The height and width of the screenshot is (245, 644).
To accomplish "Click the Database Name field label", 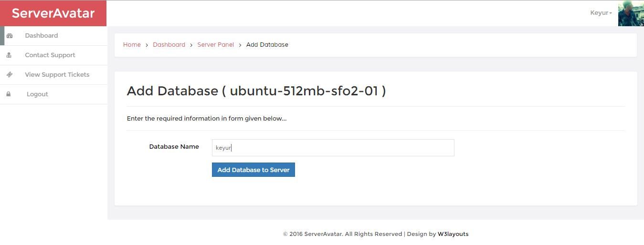I will pyautogui.click(x=174, y=147).
